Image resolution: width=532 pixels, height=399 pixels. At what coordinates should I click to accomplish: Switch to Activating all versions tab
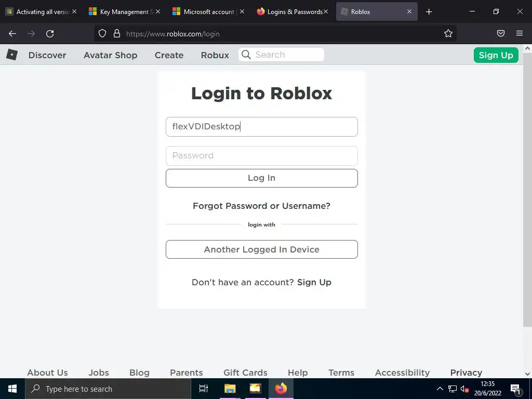point(41,11)
